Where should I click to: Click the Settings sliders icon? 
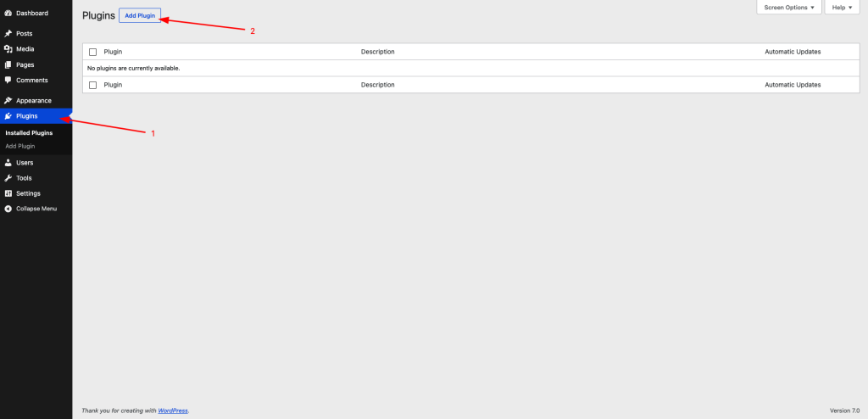click(x=8, y=193)
